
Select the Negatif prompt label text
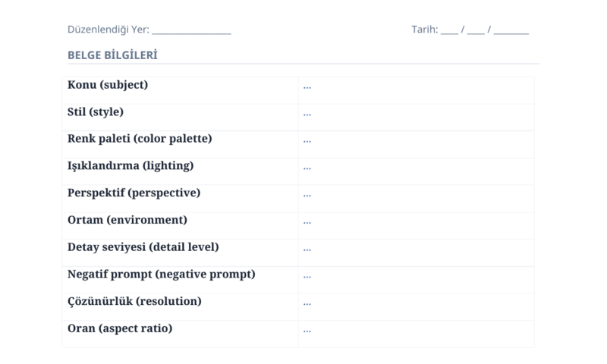point(162,275)
